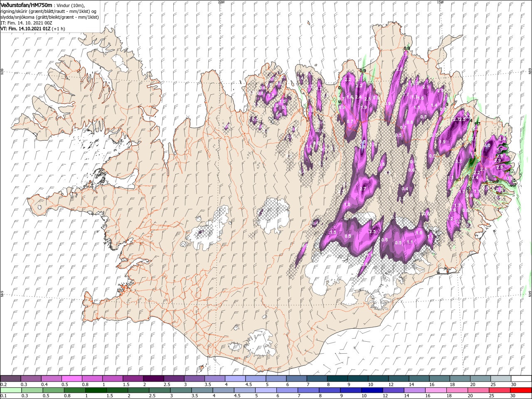Click the 20W longitude label
532x399 pixels.
[x=221, y=2]
